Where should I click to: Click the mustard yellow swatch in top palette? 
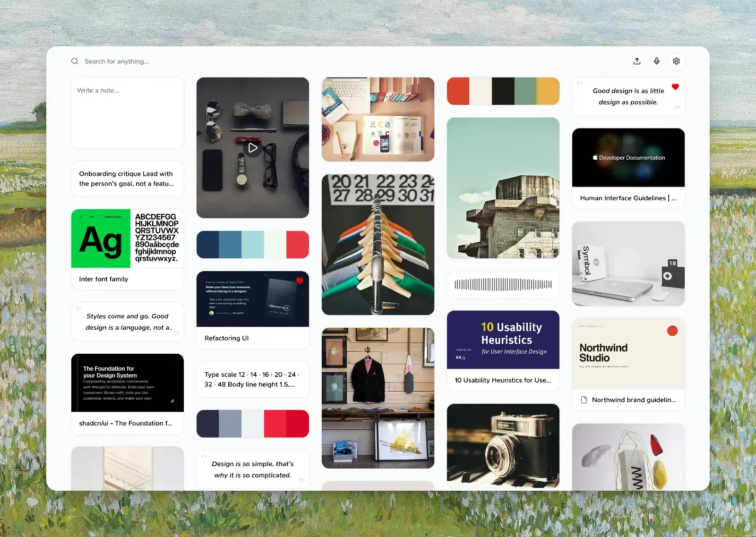click(x=548, y=91)
